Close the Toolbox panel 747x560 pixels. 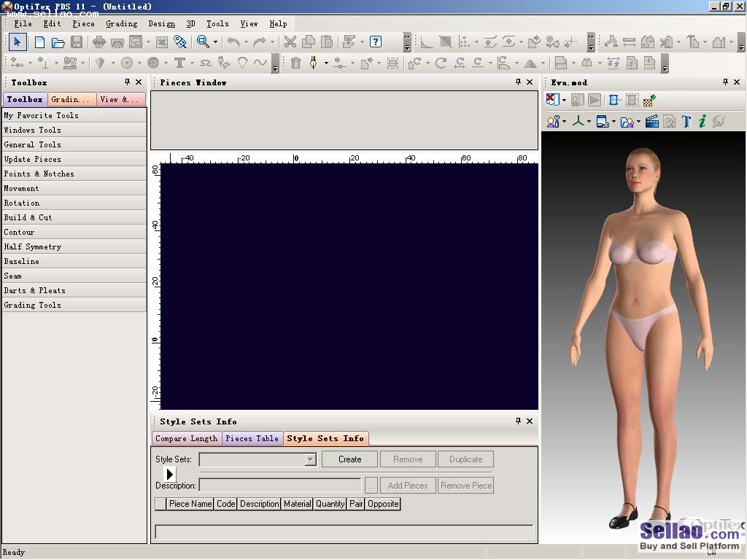139,82
